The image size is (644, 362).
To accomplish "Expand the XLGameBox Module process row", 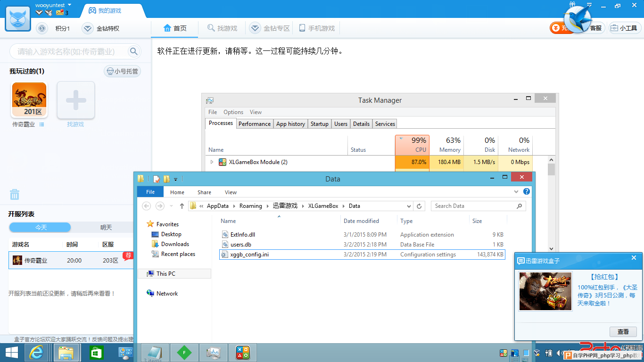I will click(x=212, y=162).
